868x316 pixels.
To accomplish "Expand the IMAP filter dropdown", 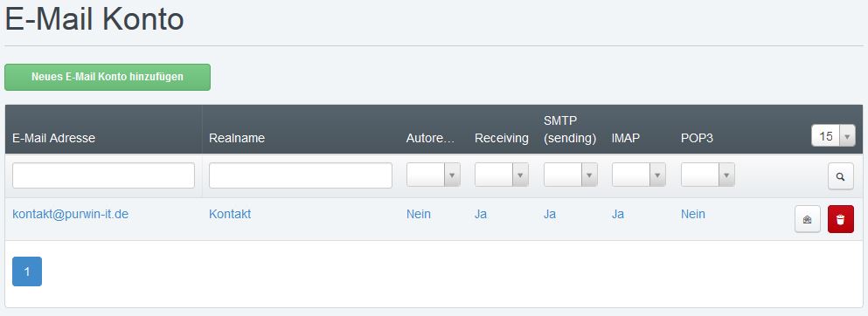I will click(x=639, y=175).
